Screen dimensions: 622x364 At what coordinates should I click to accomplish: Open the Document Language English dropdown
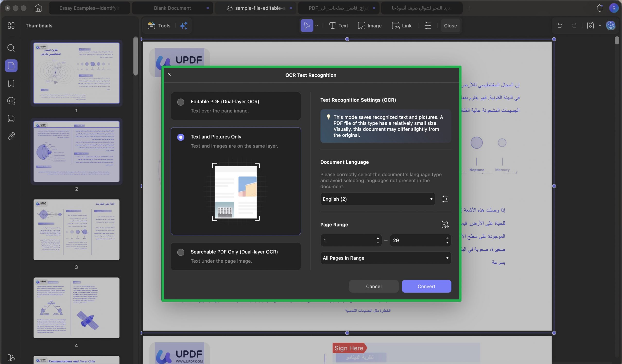point(378,199)
